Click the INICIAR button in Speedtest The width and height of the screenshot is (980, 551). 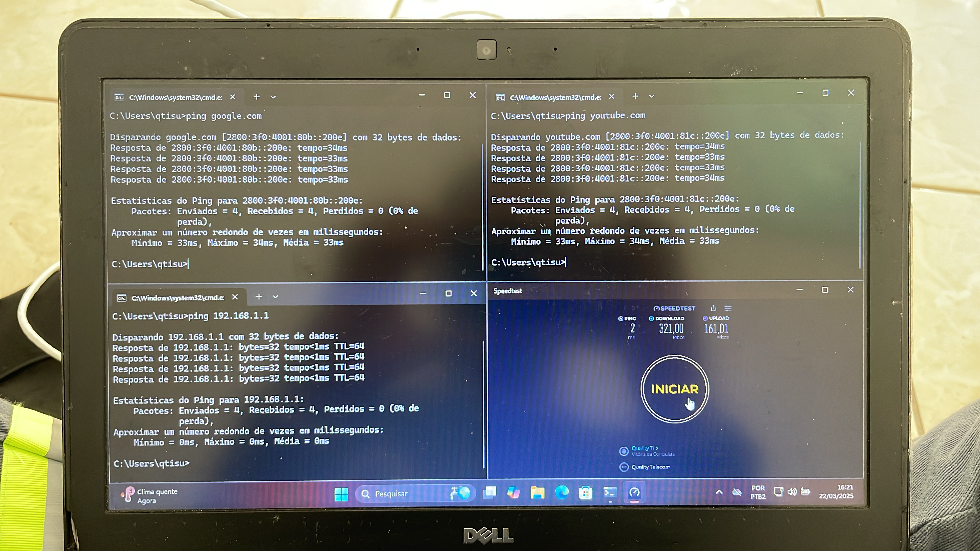point(675,389)
